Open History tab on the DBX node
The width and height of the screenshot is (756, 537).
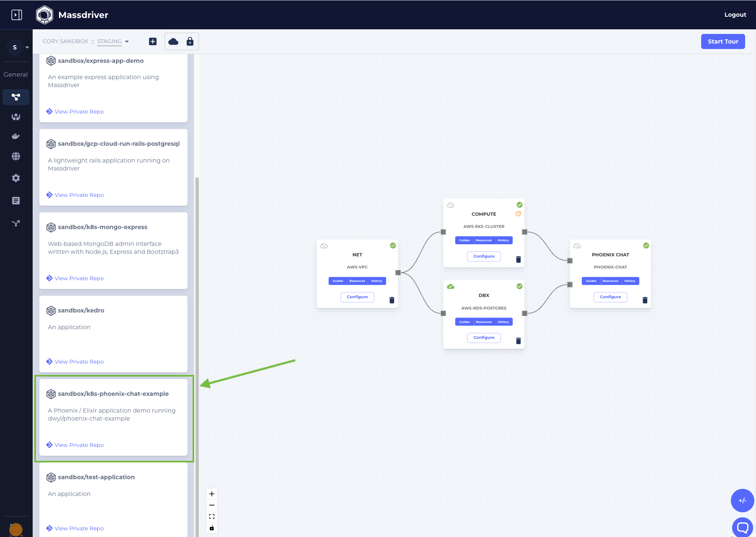[x=503, y=322]
